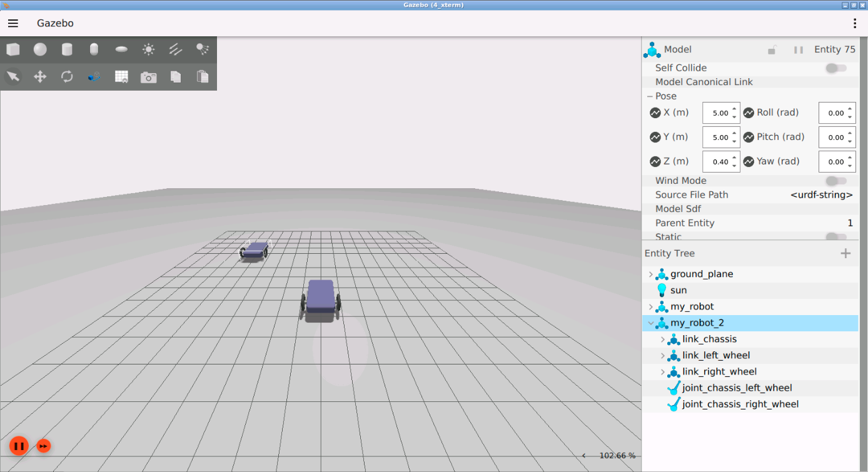The width and height of the screenshot is (868, 472).
Task: Click the plus icon in Entity Tree header
Action: [845, 253]
